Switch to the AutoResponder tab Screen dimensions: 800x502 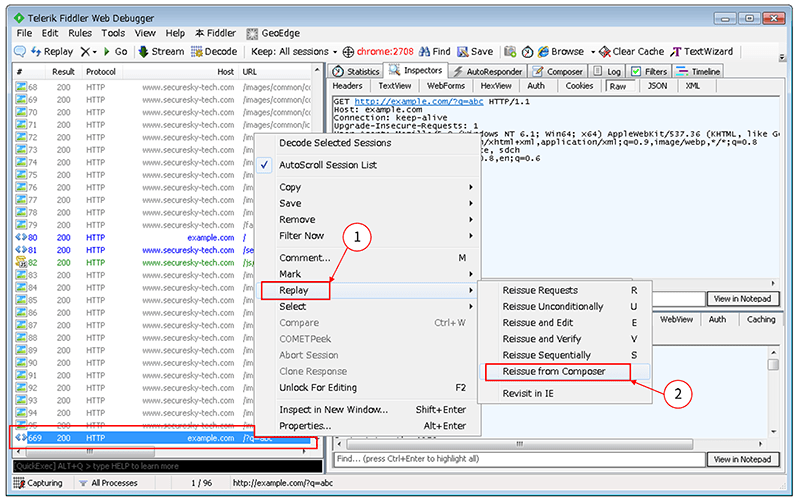[487, 71]
